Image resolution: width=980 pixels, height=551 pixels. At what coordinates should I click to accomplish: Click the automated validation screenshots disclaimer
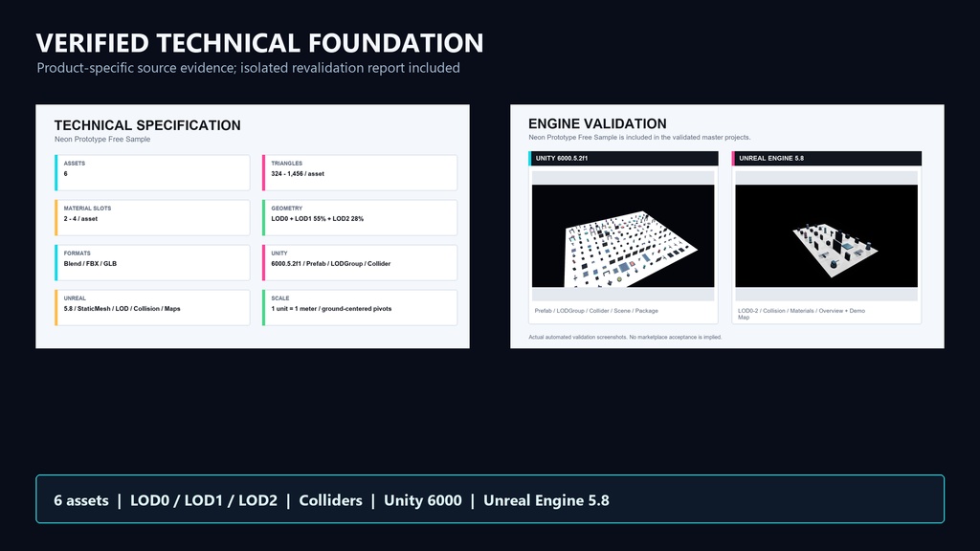pos(625,337)
